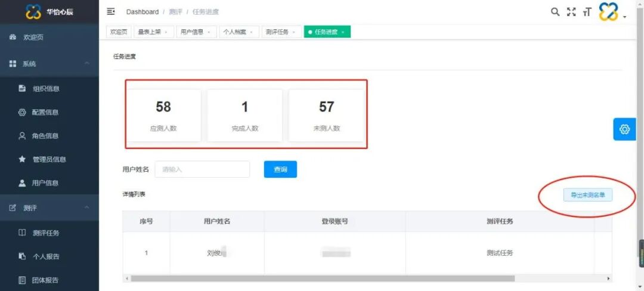Click the 测评任务 book icon

click(22, 233)
